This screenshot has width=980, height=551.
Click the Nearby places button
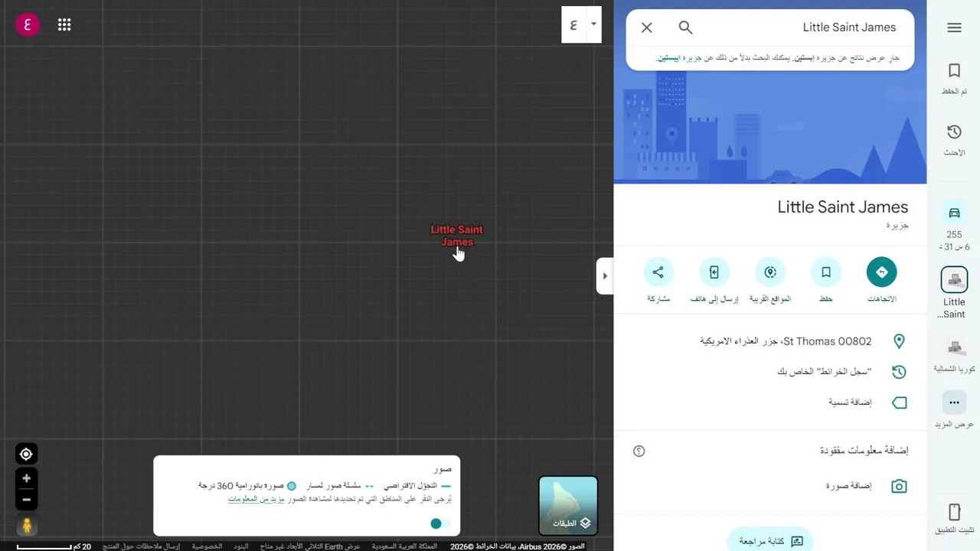(770, 272)
